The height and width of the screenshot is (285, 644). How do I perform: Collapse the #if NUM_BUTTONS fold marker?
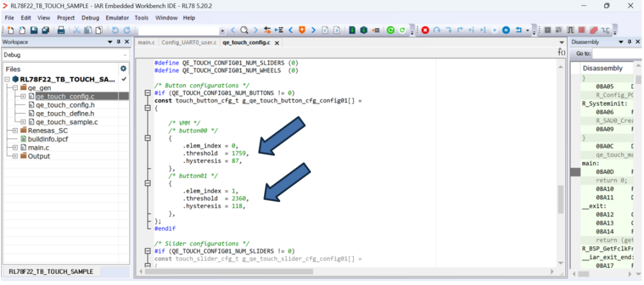[148, 93]
